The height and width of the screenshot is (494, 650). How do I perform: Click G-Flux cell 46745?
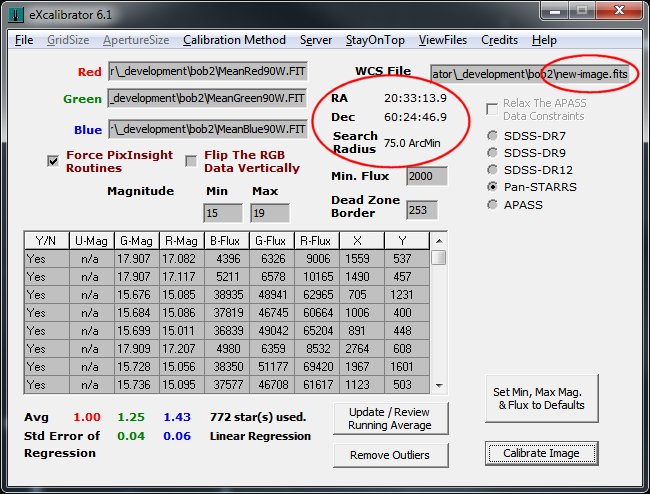click(272, 312)
